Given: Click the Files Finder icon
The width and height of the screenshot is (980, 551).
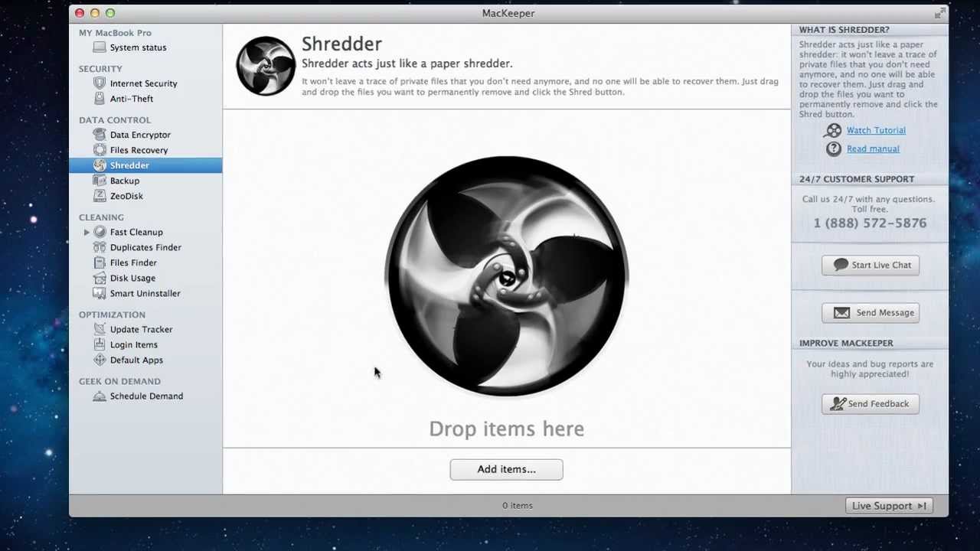Looking at the screenshot, I should click(100, 262).
